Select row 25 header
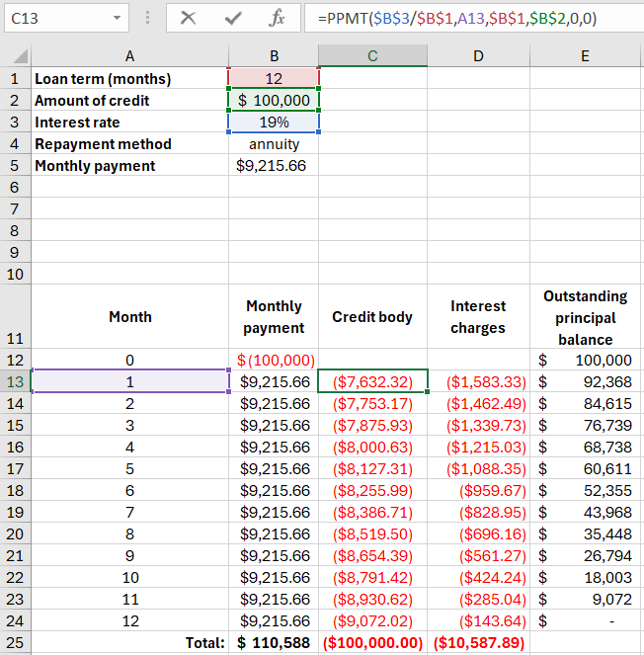644x655 pixels. [15, 642]
